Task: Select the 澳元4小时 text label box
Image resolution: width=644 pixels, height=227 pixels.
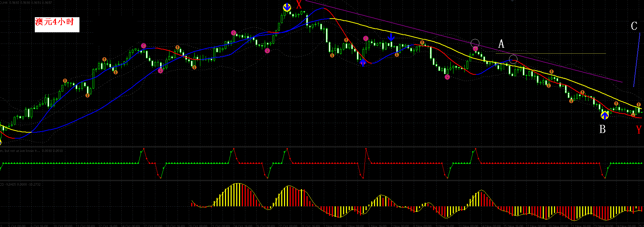Action: coord(57,25)
